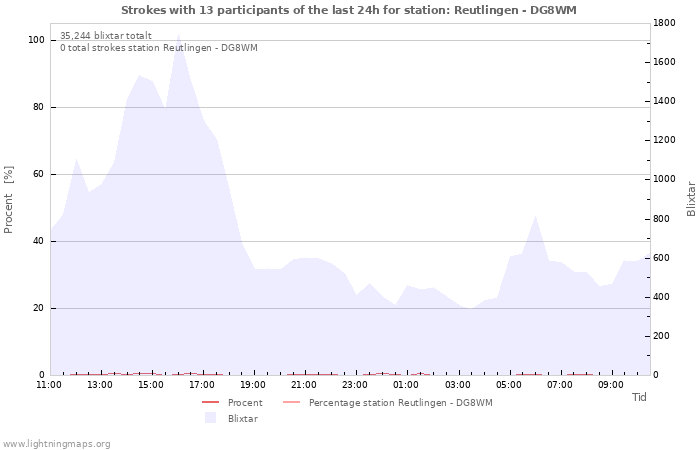Click the lavender Blixtar legend swatch
Image resolution: width=700 pixels, height=450 pixels.
[x=210, y=418]
